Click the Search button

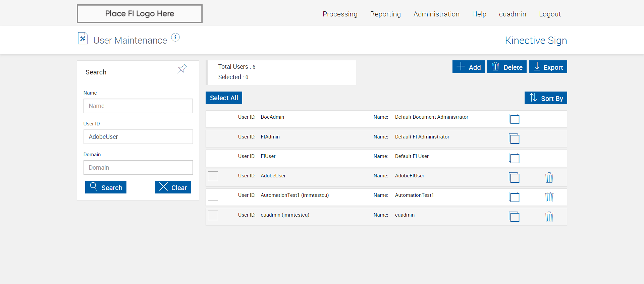pos(106,187)
